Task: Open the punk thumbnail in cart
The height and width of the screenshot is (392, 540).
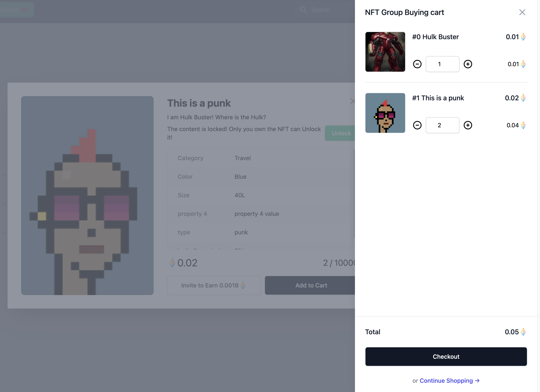Action: (385, 113)
